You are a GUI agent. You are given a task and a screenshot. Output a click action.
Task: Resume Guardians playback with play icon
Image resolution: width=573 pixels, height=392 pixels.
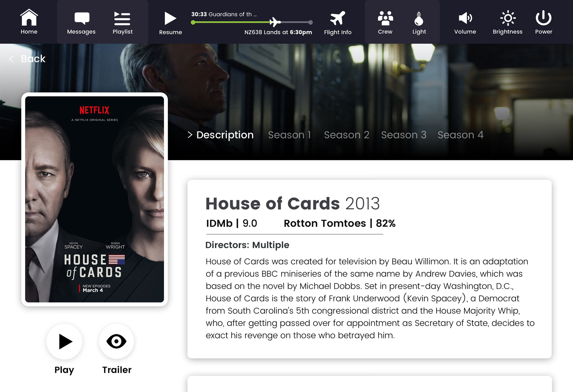click(x=170, y=19)
